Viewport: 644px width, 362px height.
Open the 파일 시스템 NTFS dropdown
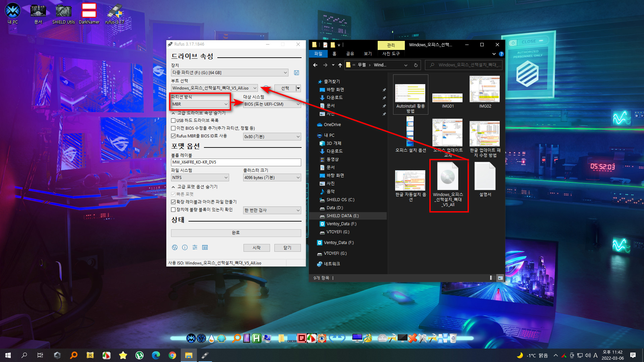200,178
